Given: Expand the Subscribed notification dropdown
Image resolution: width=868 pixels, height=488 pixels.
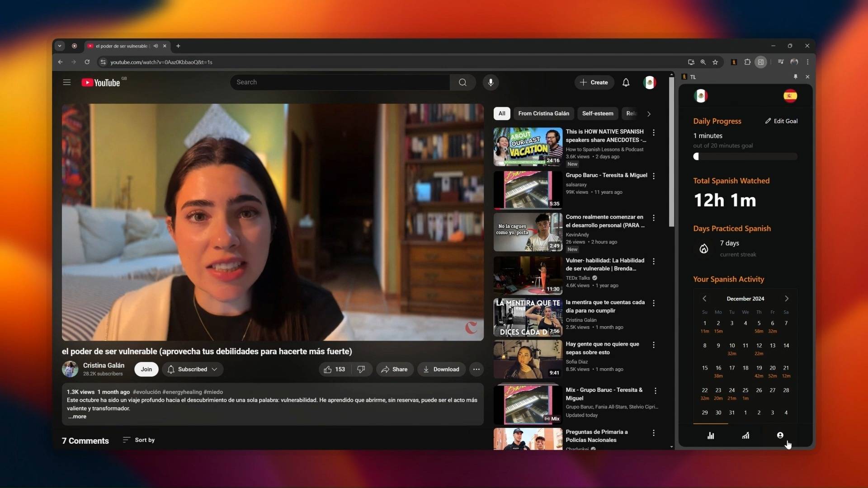Looking at the screenshot, I should (193, 369).
